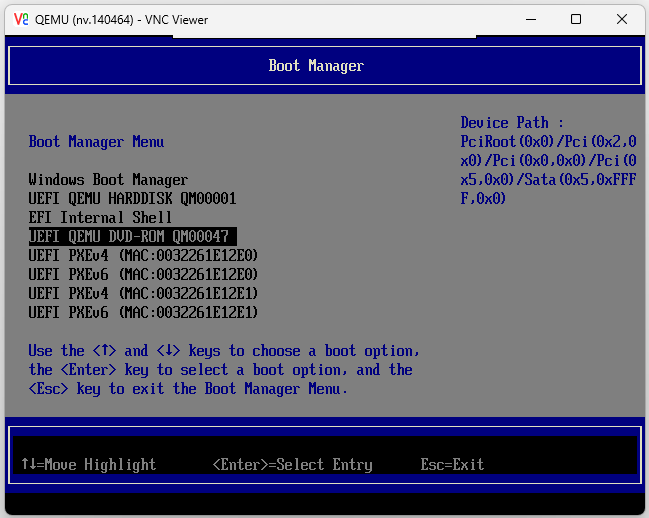The width and height of the screenshot is (649, 518).
Task: Click the Move Highlight arrows hint
Action: point(89,465)
